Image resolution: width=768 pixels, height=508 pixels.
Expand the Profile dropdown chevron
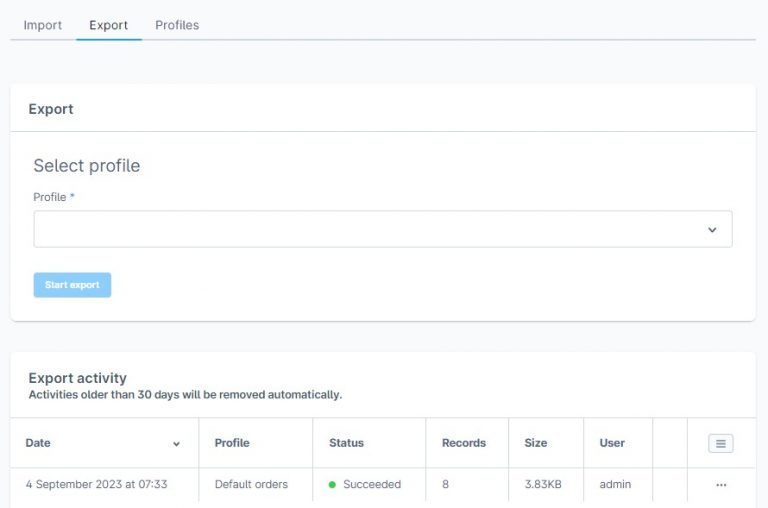tap(712, 230)
